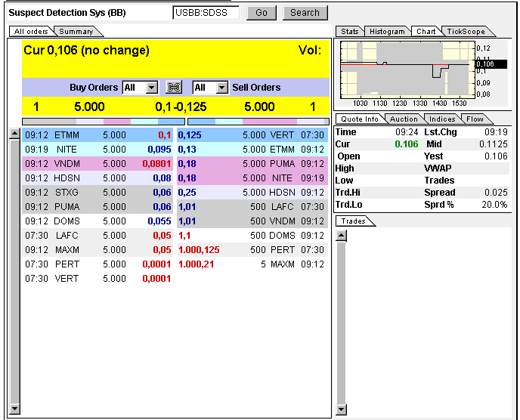Open the TickScope tab
Viewport: 520px width, 420px height.
tap(466, 32)
